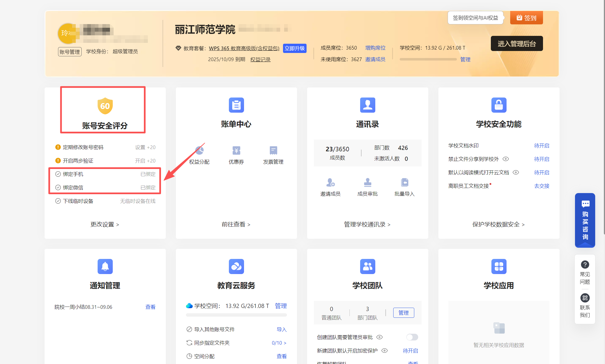This screenshot has width=605, height=364.
Task: Click the 学校安全功能 lock icon
Action: click(499, 105)
